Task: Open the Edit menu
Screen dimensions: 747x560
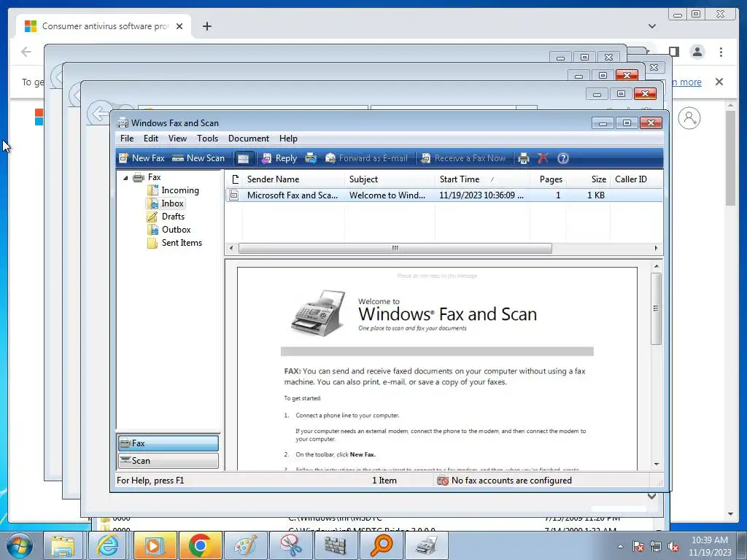Action: [150, 139]
